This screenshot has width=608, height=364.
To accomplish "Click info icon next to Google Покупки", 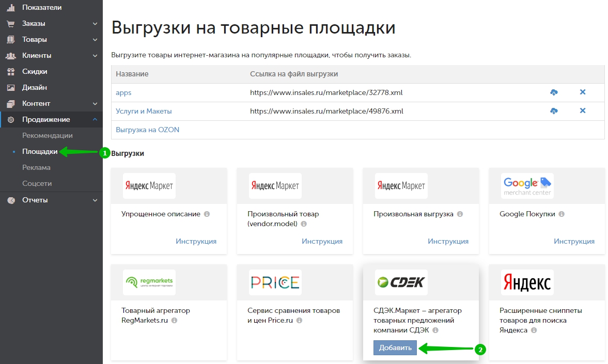I will point(562,214).
